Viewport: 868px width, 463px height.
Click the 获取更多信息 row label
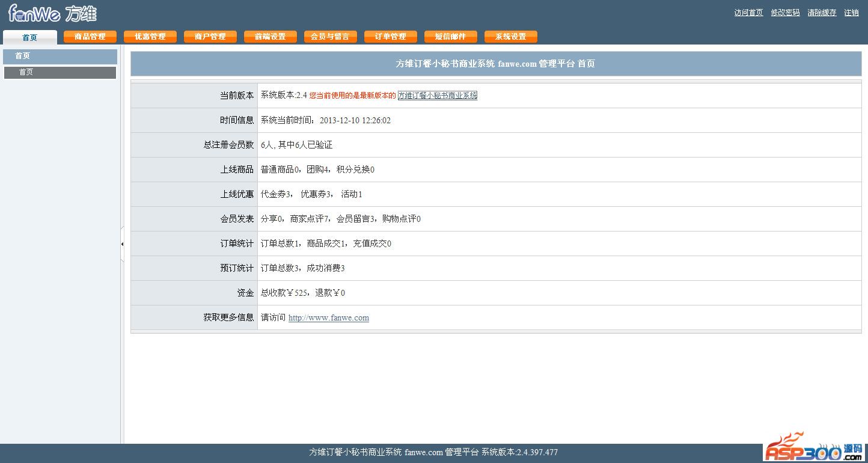[228, 317]
